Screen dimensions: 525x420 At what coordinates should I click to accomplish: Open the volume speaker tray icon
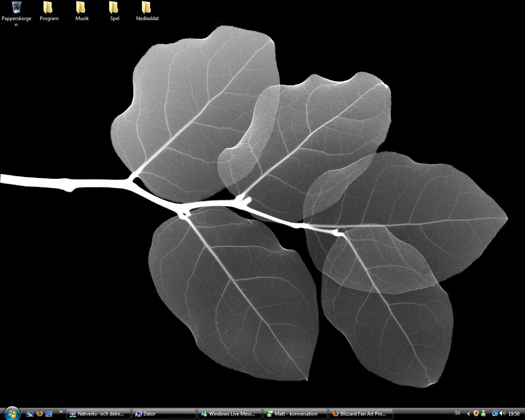click(x=502, y=413)
